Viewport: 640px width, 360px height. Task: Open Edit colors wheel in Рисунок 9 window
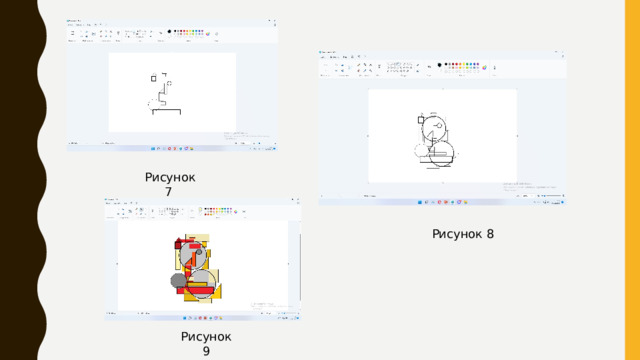[x=236, y=211]
